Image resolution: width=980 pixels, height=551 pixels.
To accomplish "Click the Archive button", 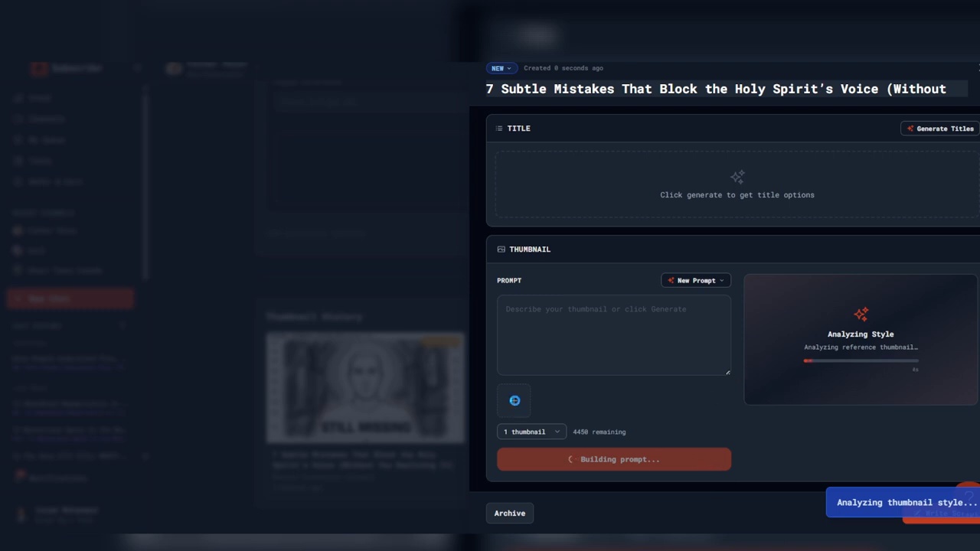I will coord(510,514).
